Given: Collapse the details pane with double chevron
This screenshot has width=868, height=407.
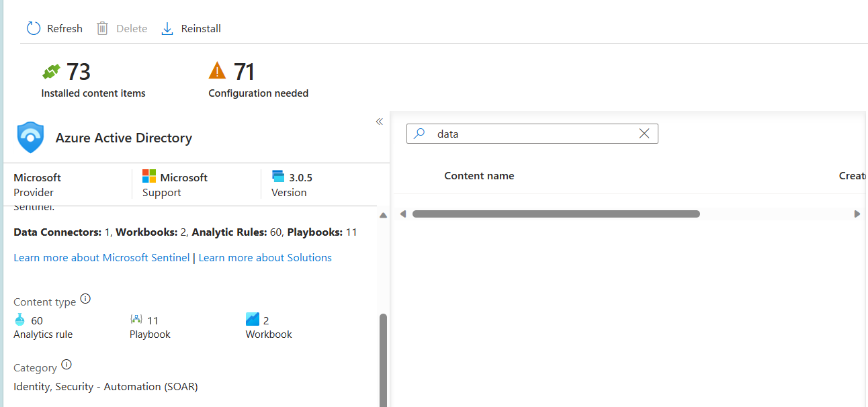Looking at the screenshot, I should pyautogui.click(x=379, y=122).
